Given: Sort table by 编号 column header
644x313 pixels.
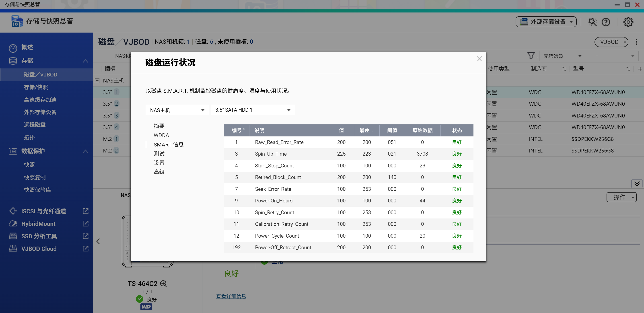Looking at the screenshot, I should [x=237, y=130].
